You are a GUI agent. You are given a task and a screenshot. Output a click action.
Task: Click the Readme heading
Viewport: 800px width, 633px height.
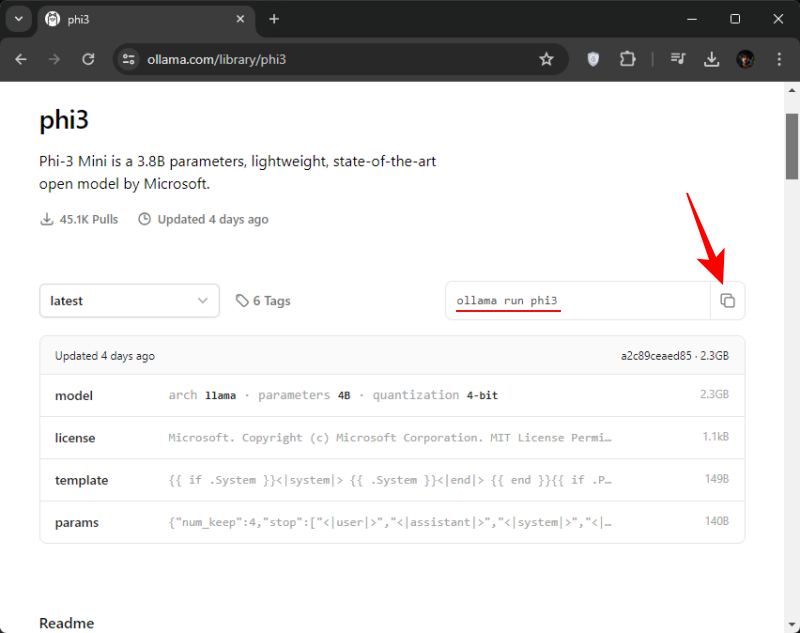tap(67, 623)
